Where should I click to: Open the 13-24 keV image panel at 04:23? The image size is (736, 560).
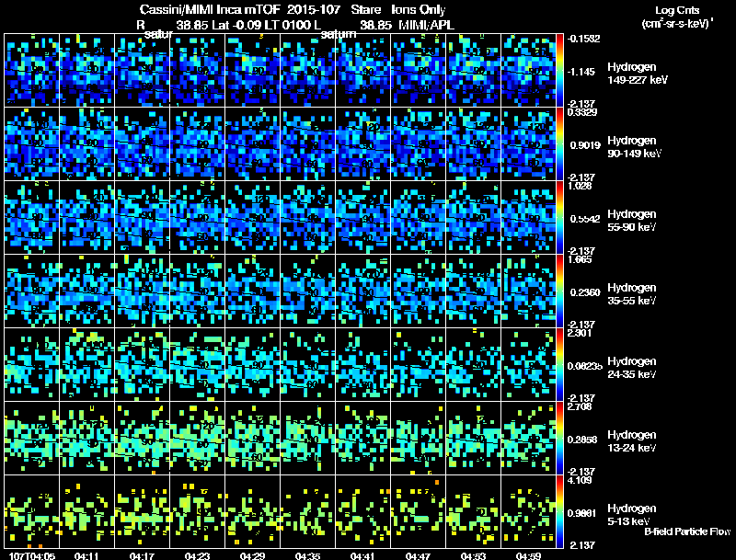click(x=197, y=439)
